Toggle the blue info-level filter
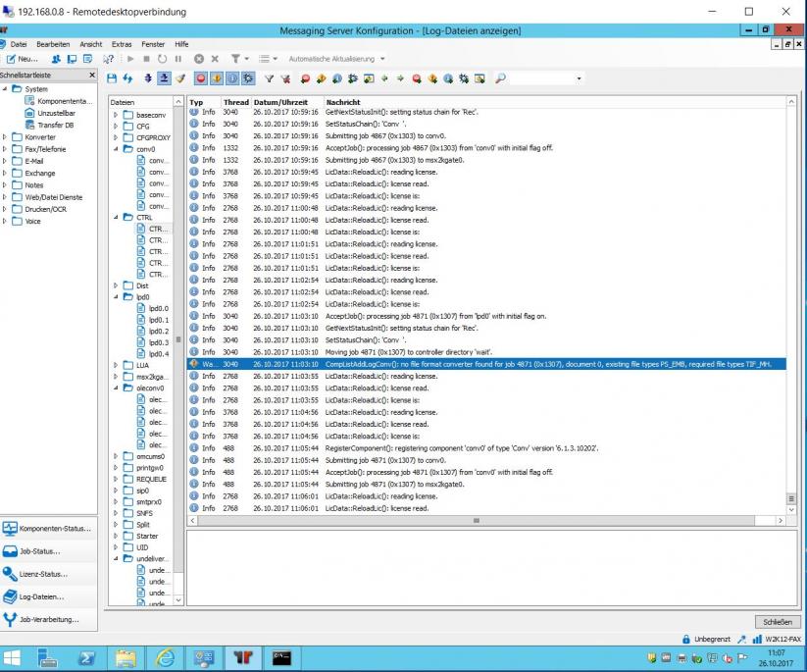This screenshot has height=672, width=807. [x=230, y=77]
